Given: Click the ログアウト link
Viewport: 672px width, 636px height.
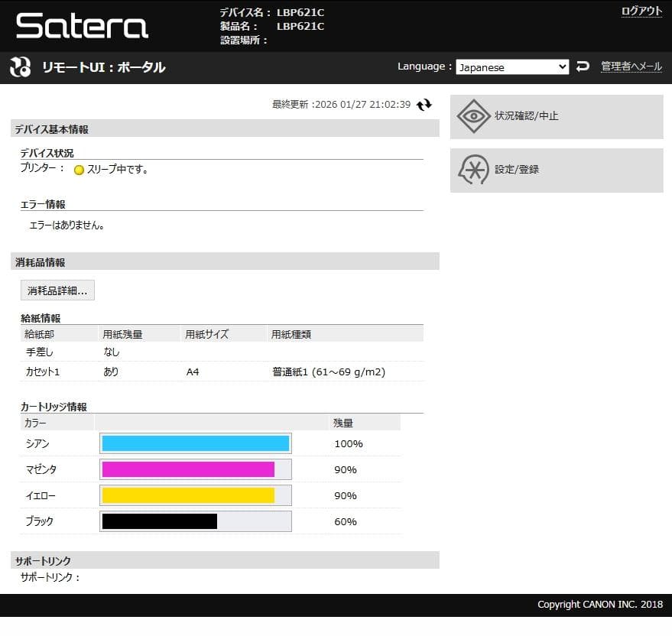Looking at the screenshot, I should tap(642, 11).
